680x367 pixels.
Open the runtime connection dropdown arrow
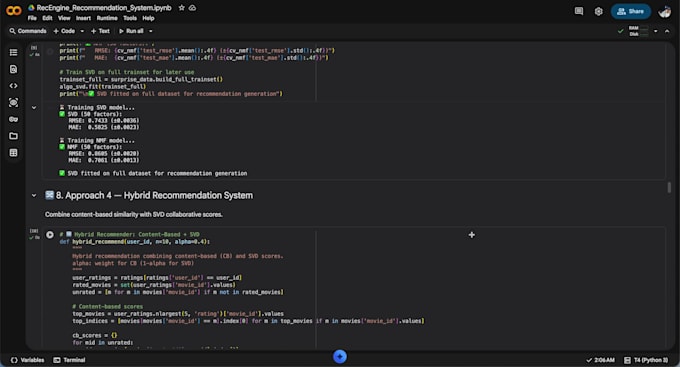pyautogui.click(x=655, y=31)
